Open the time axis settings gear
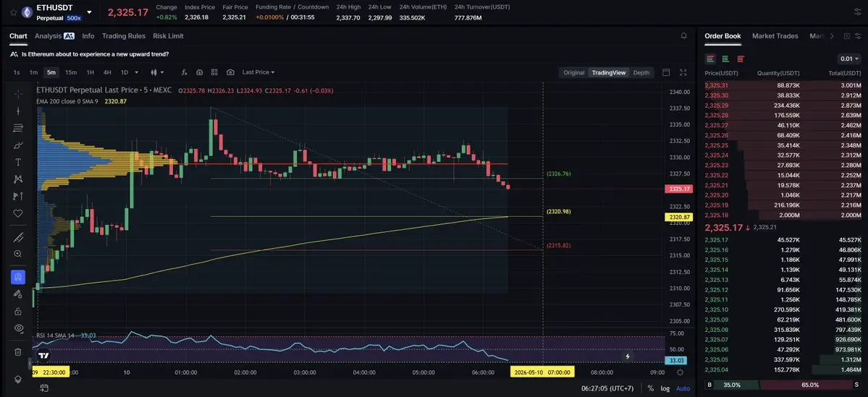The width and height of the screenshot is (868, 397). click(681, 372)
